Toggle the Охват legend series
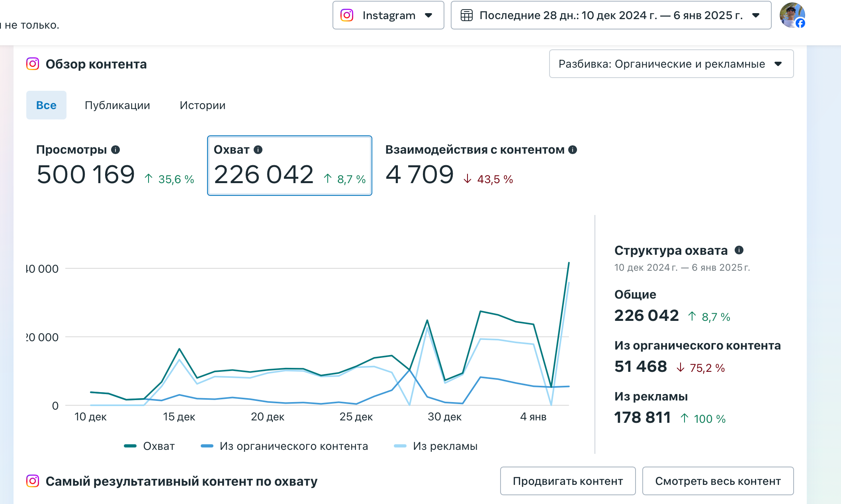Screen dimensions: 841x504 pyautogui.click(x=149, y=446)
